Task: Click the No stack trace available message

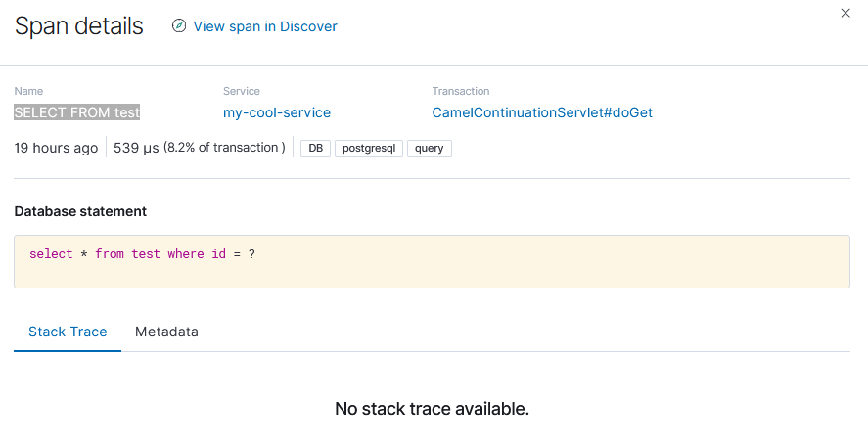Action: 432,408
